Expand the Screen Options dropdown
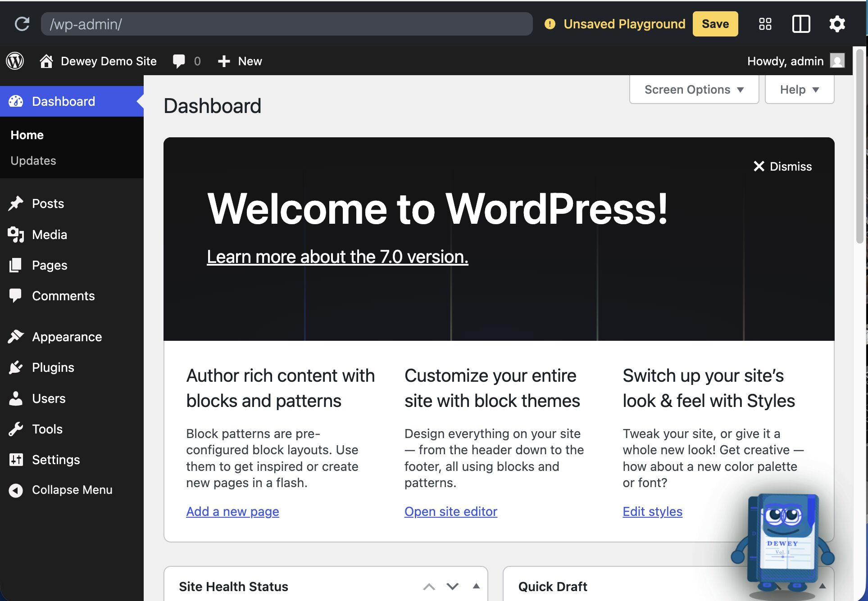 tap(694, 90)
